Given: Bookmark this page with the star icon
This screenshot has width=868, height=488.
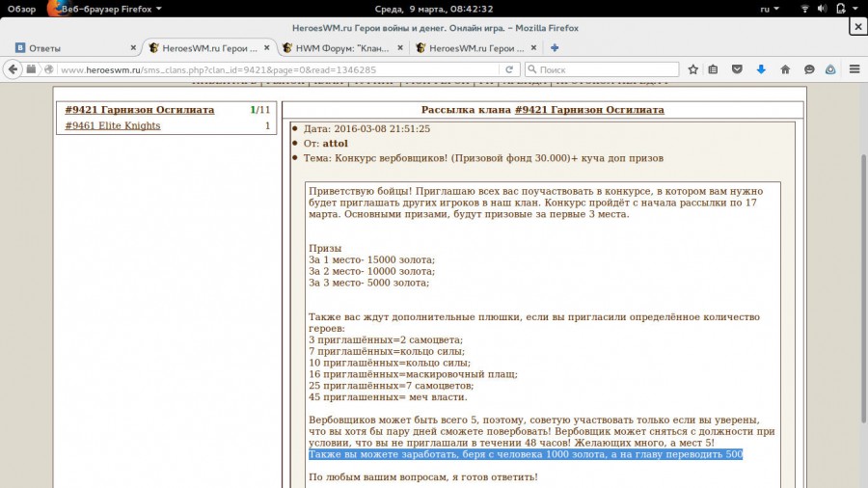Looking at the screenshot, I should [692, 69].
